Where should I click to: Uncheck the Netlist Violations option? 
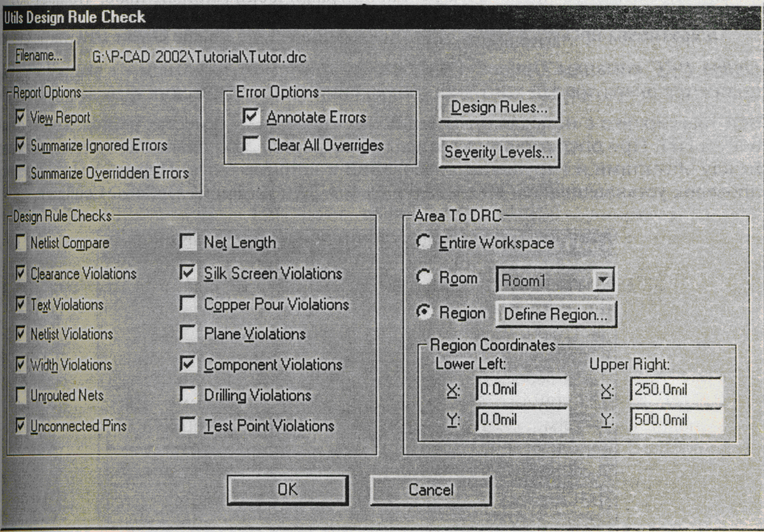pos(21,334)
